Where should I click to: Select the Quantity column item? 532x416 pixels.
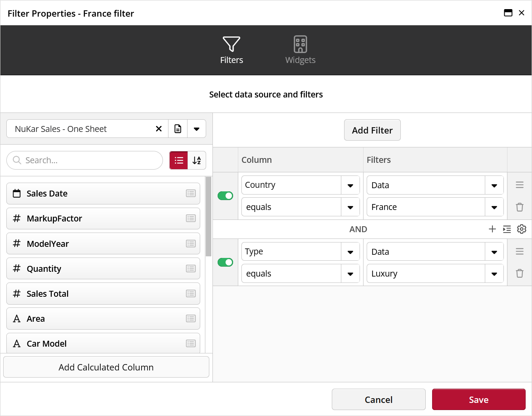[103, 269]
